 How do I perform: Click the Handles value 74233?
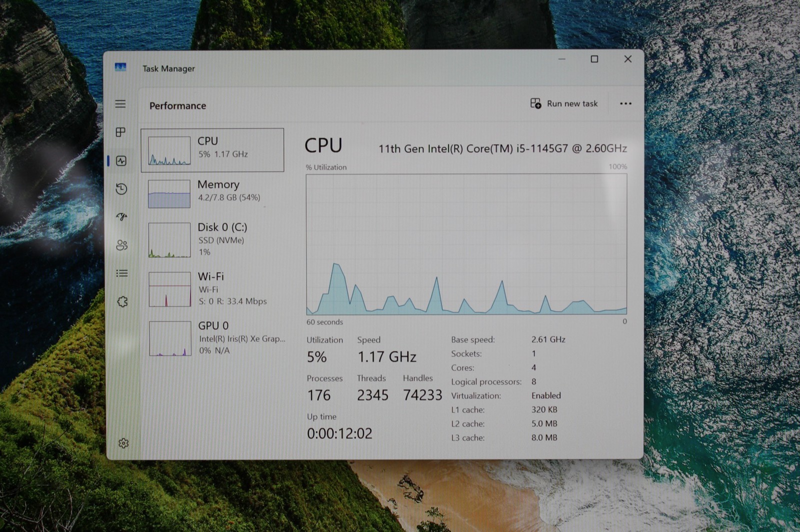tap(423, 395)
